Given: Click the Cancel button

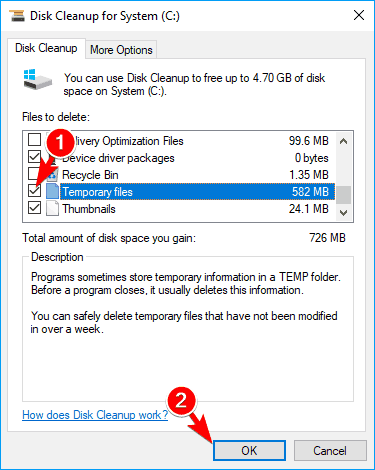Looking at the screenshot, I should (x=330, y=451).
